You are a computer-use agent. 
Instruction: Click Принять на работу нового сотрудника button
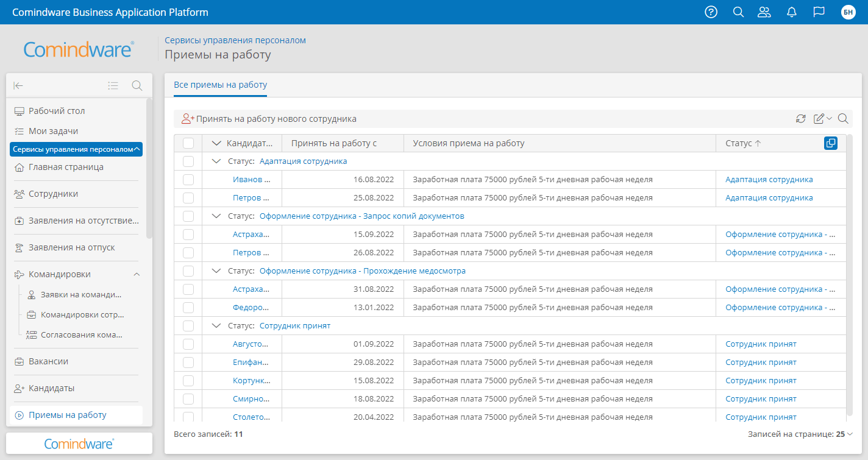tap(269, 119)
